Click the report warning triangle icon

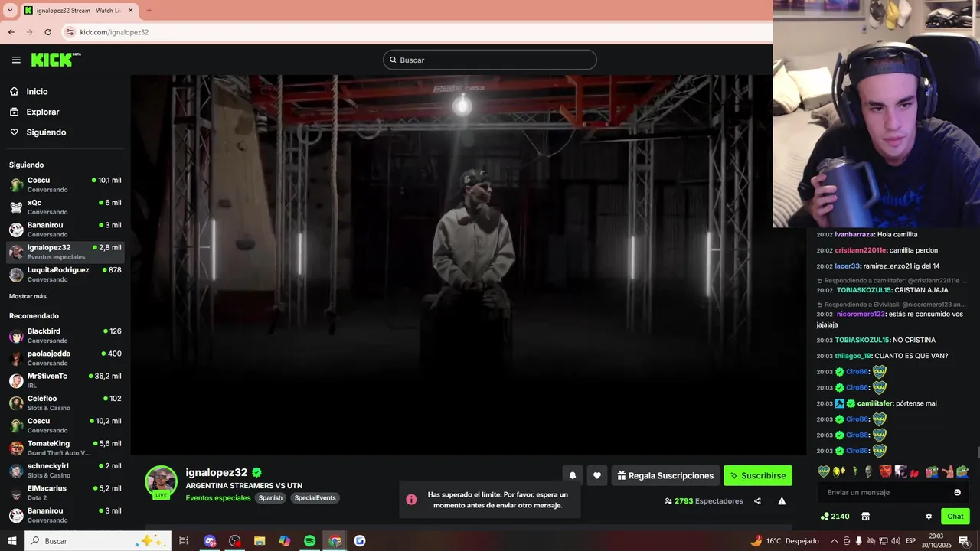782,501
